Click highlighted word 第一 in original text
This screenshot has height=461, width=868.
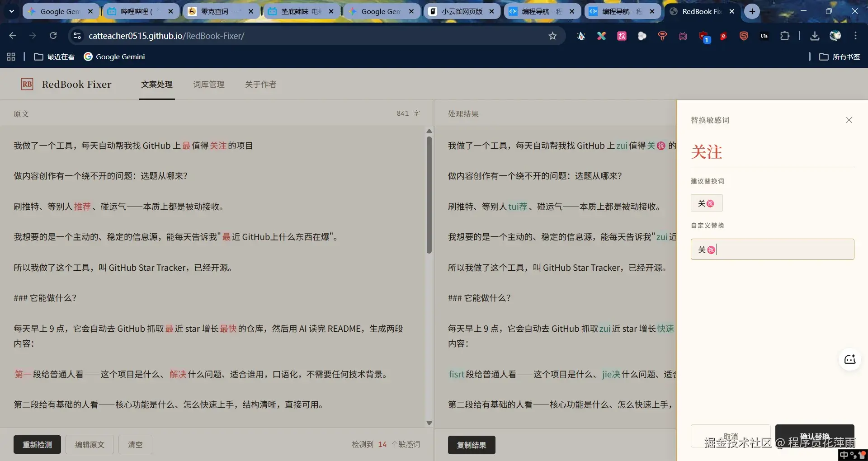point(23,374)
